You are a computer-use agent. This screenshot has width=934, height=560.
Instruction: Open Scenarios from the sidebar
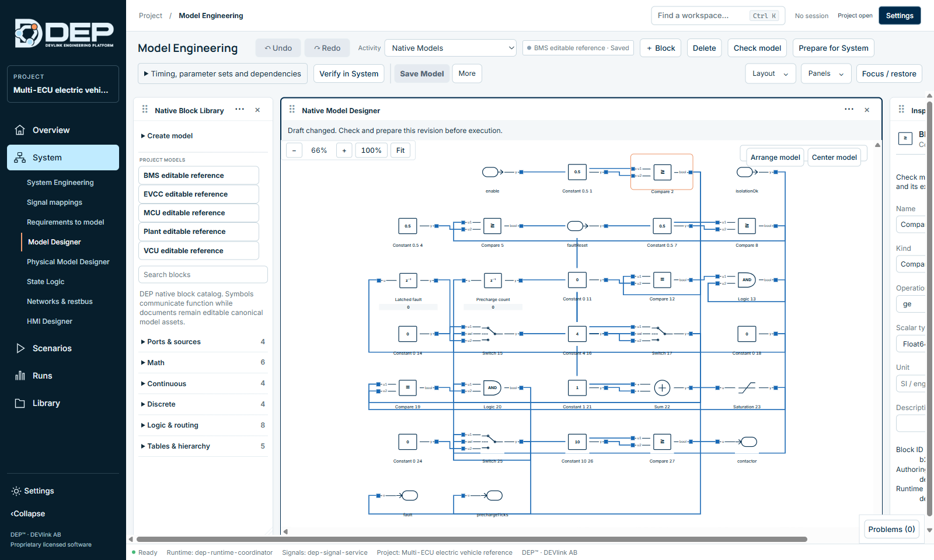(x=63, y=348)
